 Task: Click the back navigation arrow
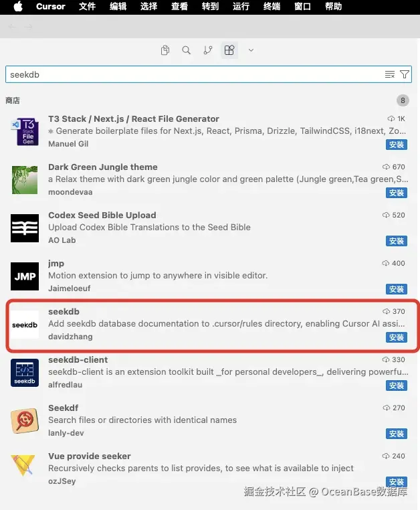tap(12, 27)
